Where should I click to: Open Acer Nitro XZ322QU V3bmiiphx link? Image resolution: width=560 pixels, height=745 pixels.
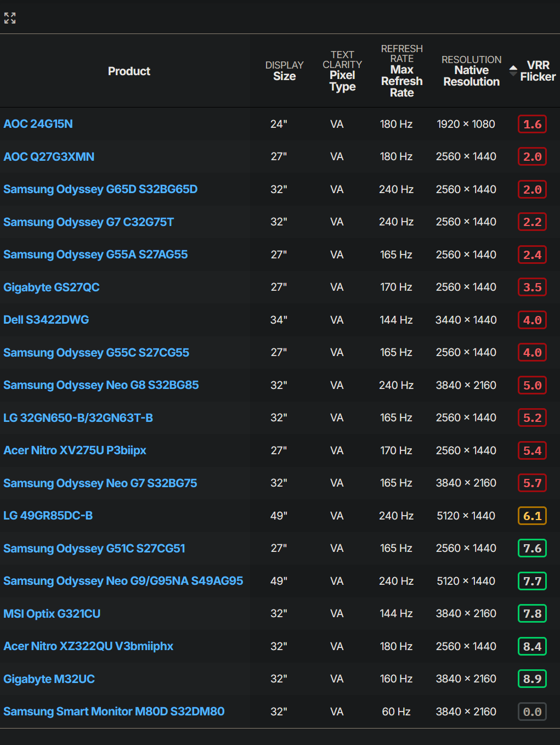[x=88, y=646]
